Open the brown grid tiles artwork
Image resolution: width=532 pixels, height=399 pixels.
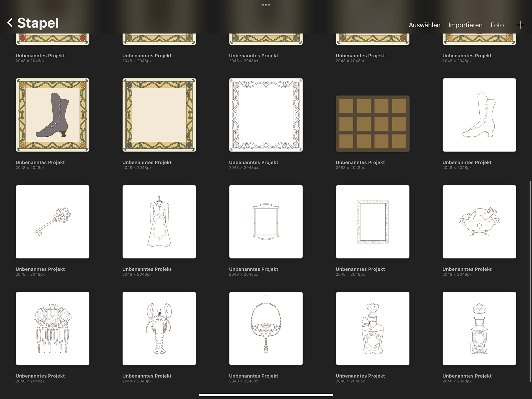point(372,124)
